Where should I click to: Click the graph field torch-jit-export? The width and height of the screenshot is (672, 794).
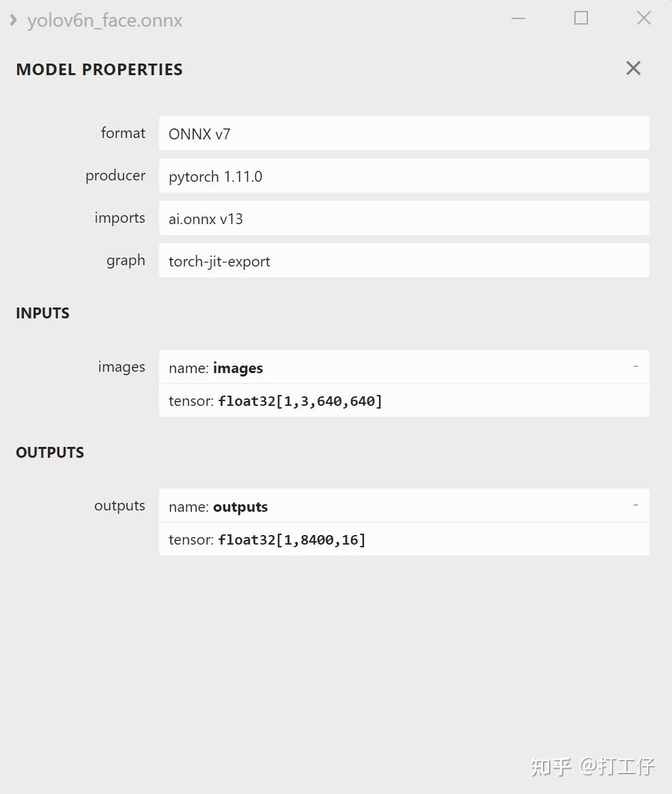404,261
